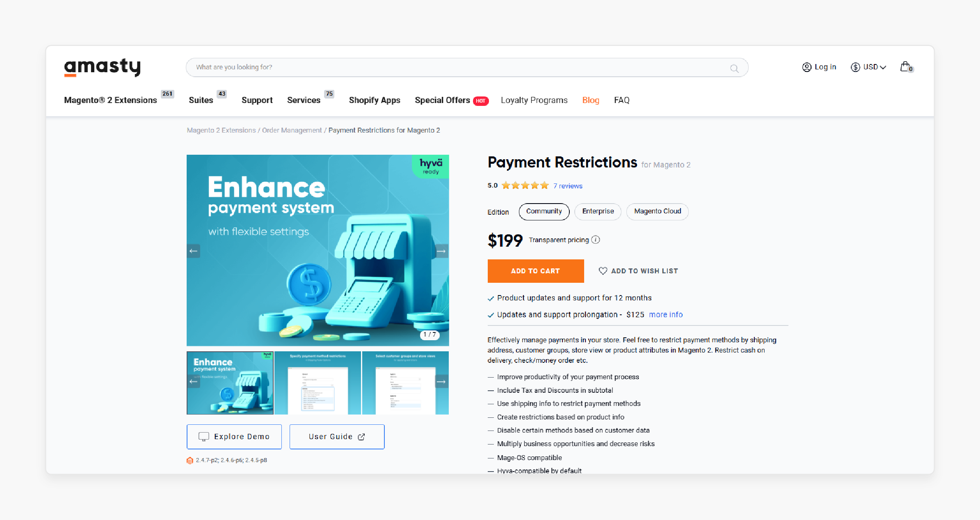
Task: Select the Community edition radio button
Action: coord(543,211)
